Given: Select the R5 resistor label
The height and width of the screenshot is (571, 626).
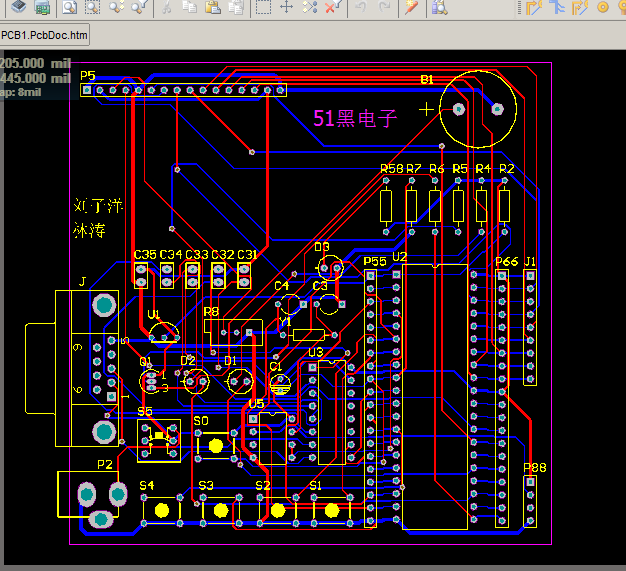Looking at the screenshot, I should (x=460, y=169).
